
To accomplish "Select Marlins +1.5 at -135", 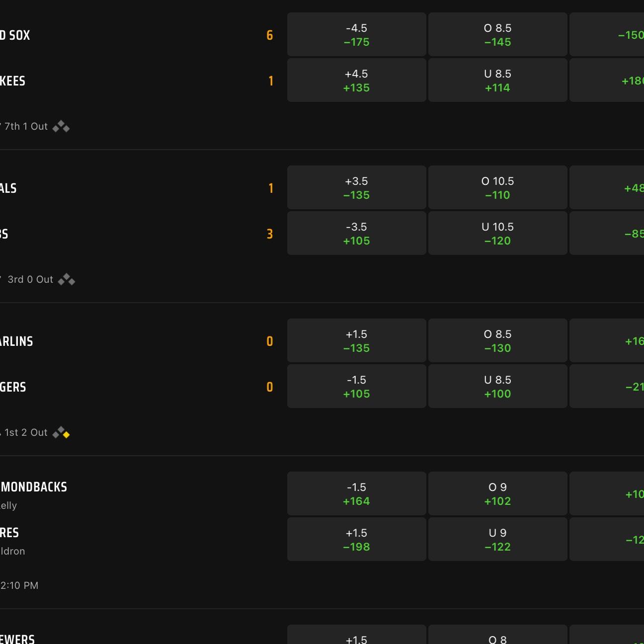I will click(x=357, y=341).
